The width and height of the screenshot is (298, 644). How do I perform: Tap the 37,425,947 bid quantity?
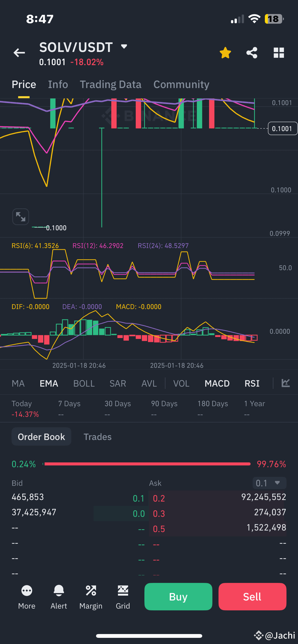pos(34,512)
